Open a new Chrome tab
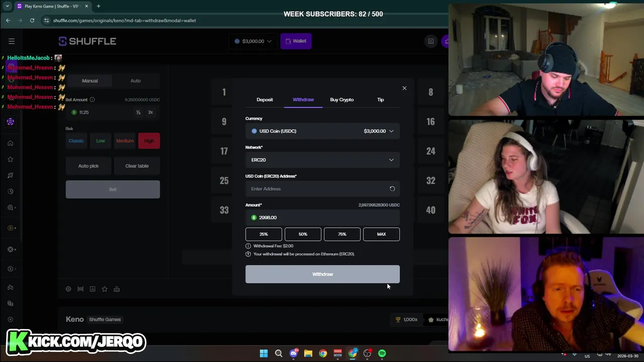 (99, 6)
